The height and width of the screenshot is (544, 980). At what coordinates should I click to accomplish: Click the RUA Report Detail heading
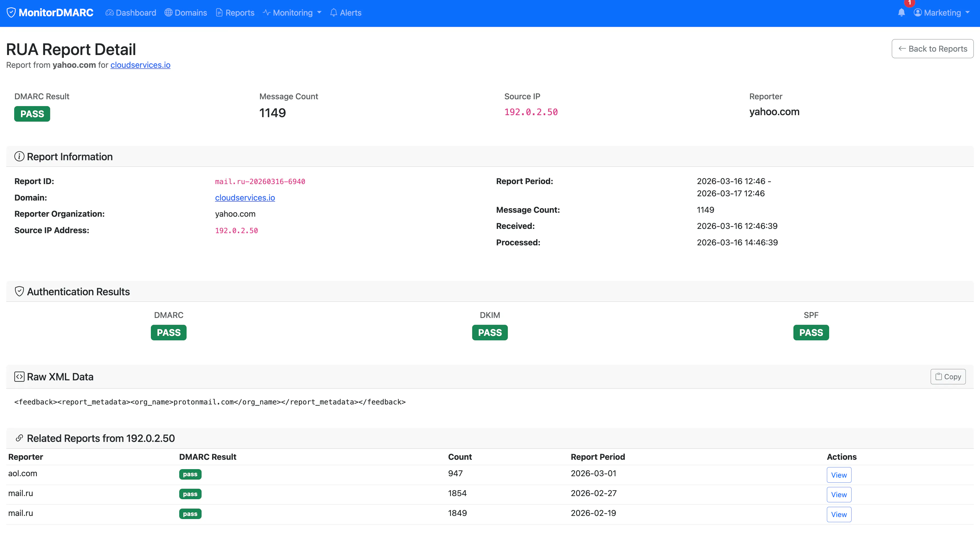point(71,49)
